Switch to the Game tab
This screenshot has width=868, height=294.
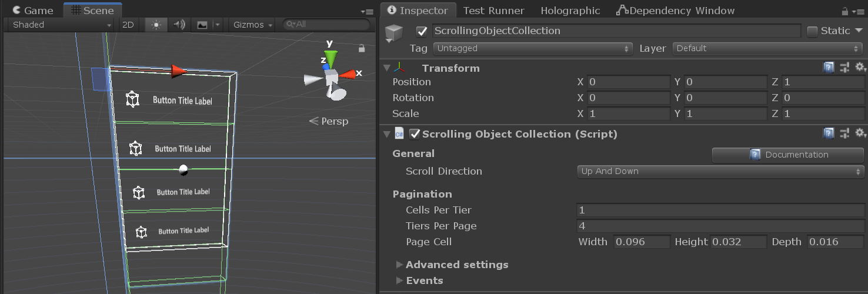click(32, 11)
